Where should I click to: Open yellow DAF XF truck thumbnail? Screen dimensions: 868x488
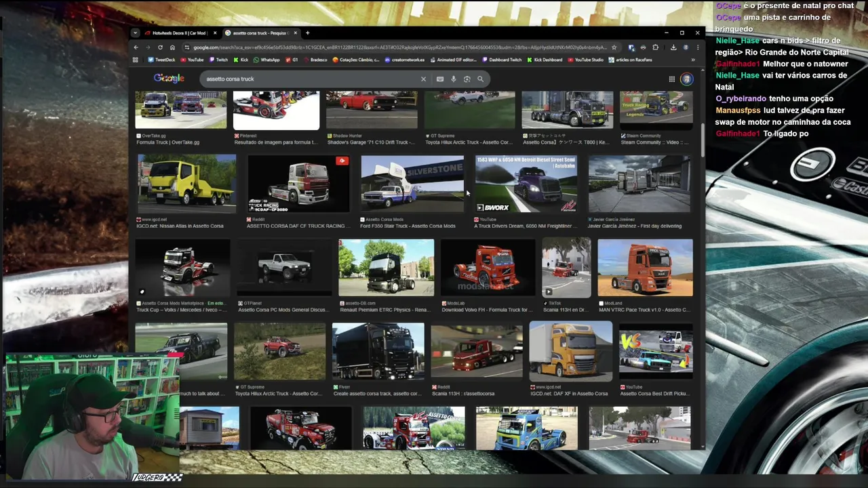click(x=570, y=351)
